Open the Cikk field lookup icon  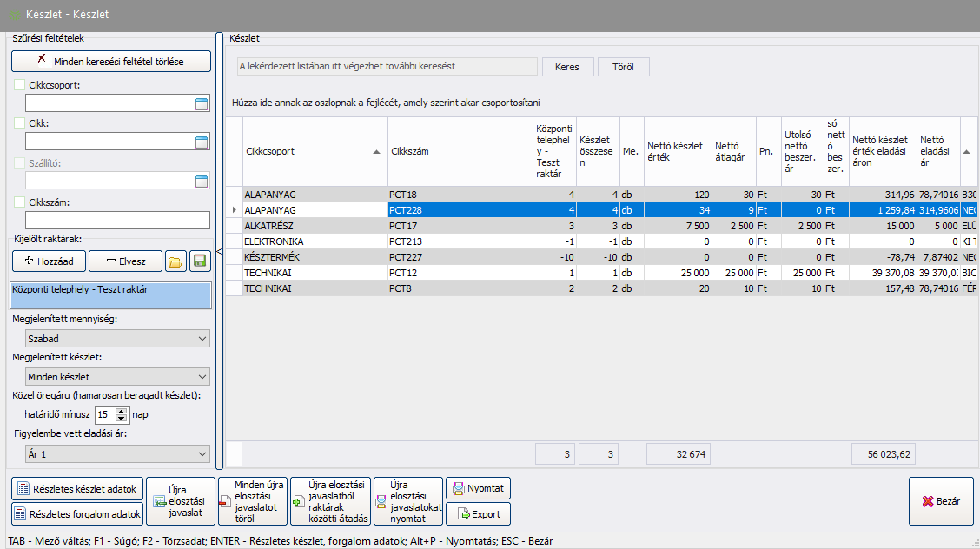pos(202,142)
